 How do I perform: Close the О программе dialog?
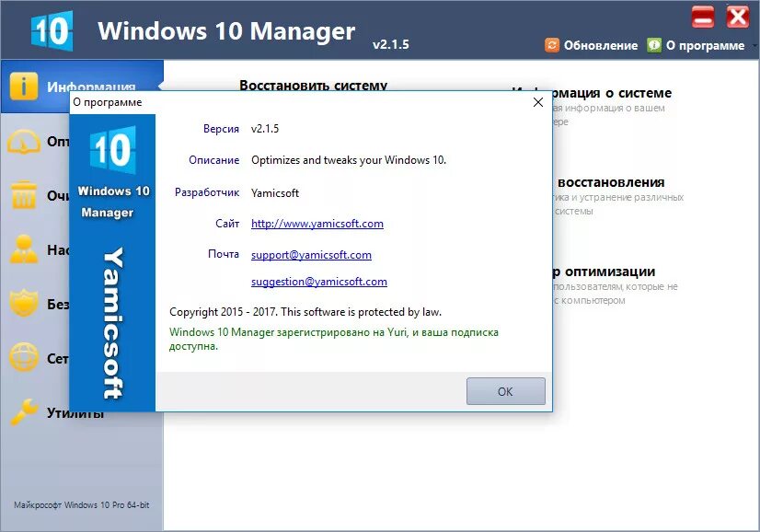(x=538, y=102)
